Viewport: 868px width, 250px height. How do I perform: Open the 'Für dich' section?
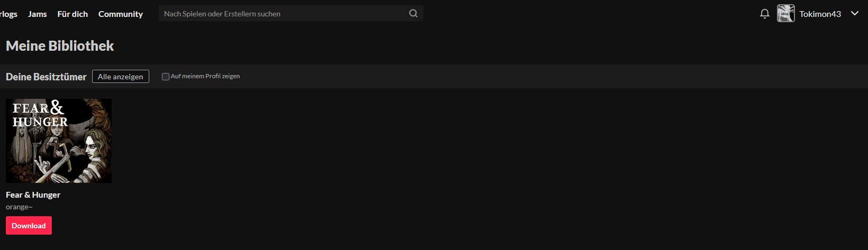(73, 14)
